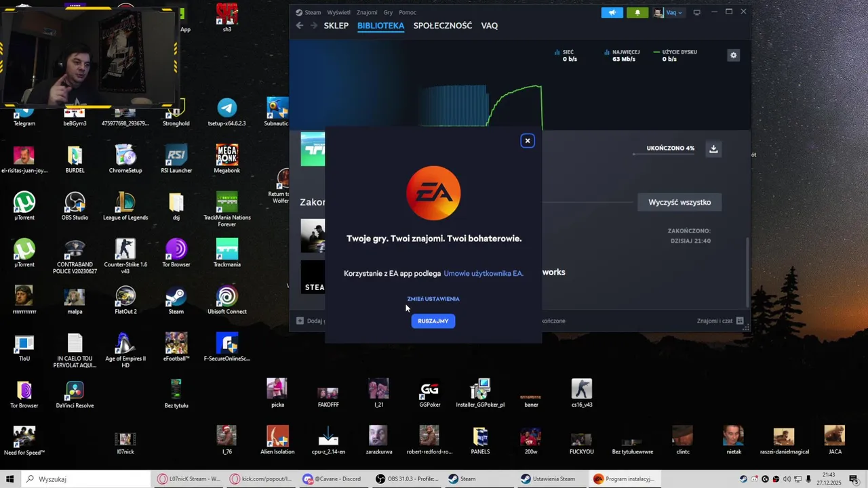Open Steam desktop shortcut
Viewport: 868px width, 488px height.
coord(176,300)
